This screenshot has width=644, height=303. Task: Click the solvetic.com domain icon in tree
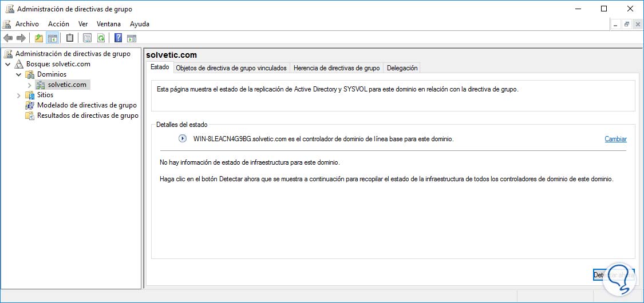point(40,85)
